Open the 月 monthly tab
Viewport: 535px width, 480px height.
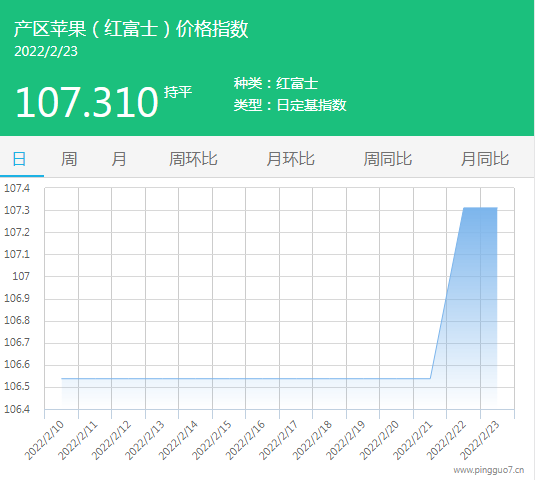(119, 159)
